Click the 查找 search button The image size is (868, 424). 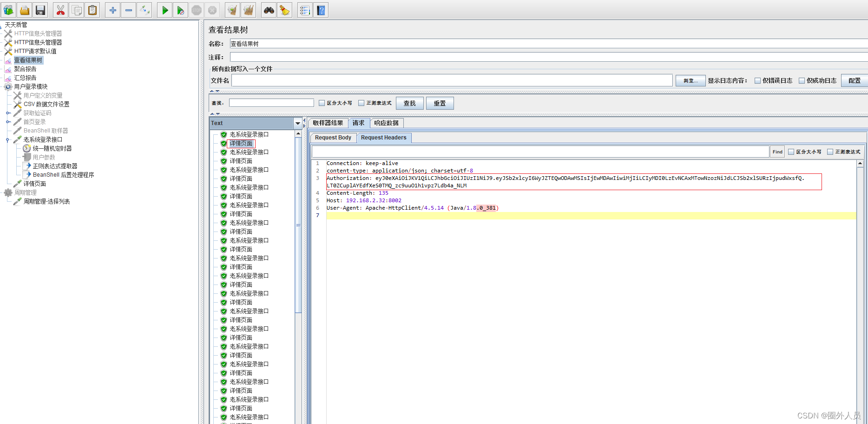point(410,103)
